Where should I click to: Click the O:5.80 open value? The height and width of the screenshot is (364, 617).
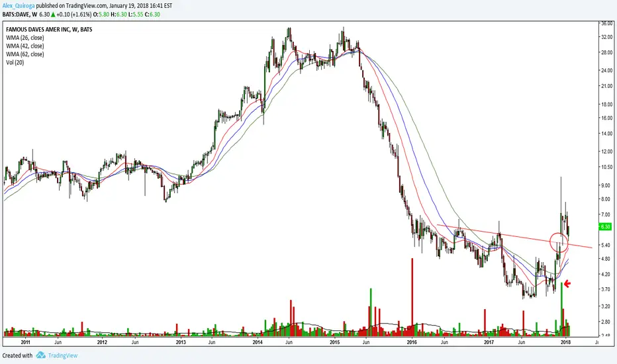click(x=101, y=14)
